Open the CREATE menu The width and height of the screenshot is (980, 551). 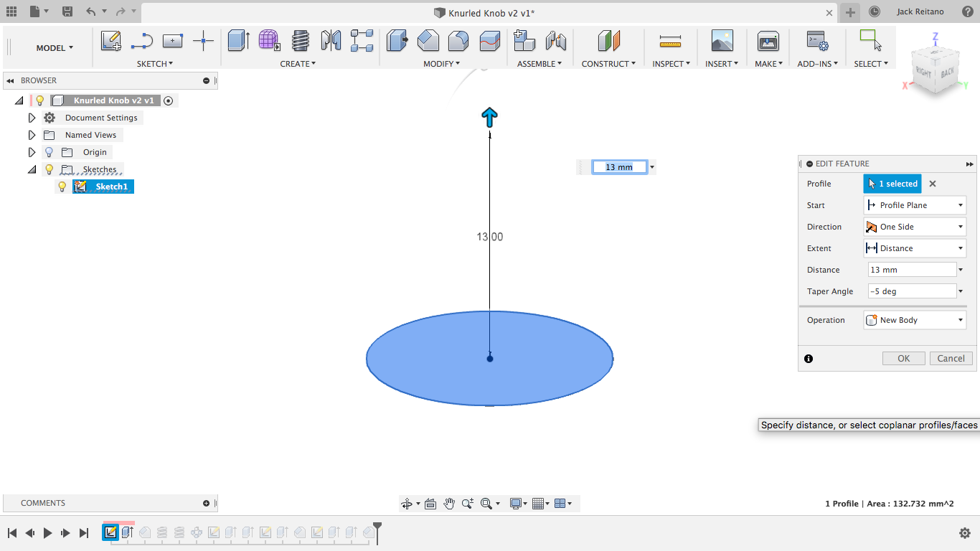click(298, 64)
